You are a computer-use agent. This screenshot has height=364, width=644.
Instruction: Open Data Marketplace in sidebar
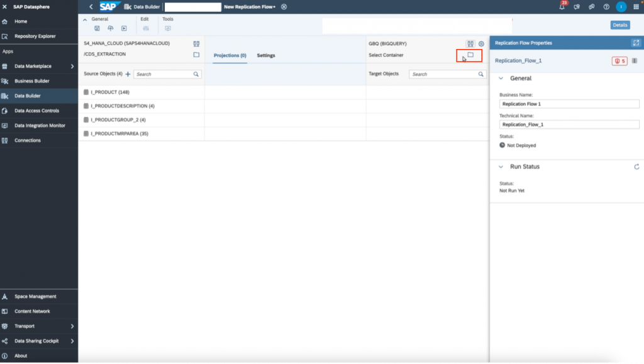click(33, 66)
